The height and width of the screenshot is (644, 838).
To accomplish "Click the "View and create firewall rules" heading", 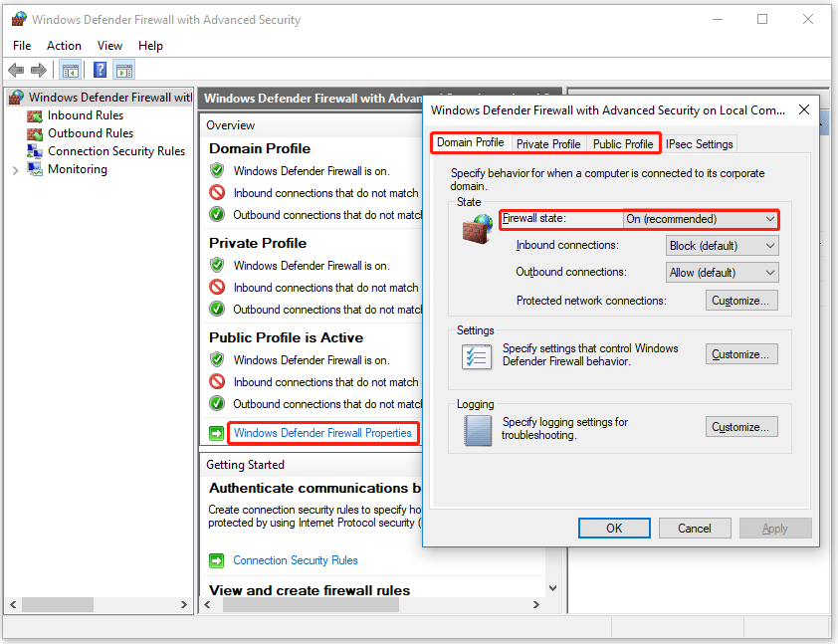I will click(x=310, y=590).
